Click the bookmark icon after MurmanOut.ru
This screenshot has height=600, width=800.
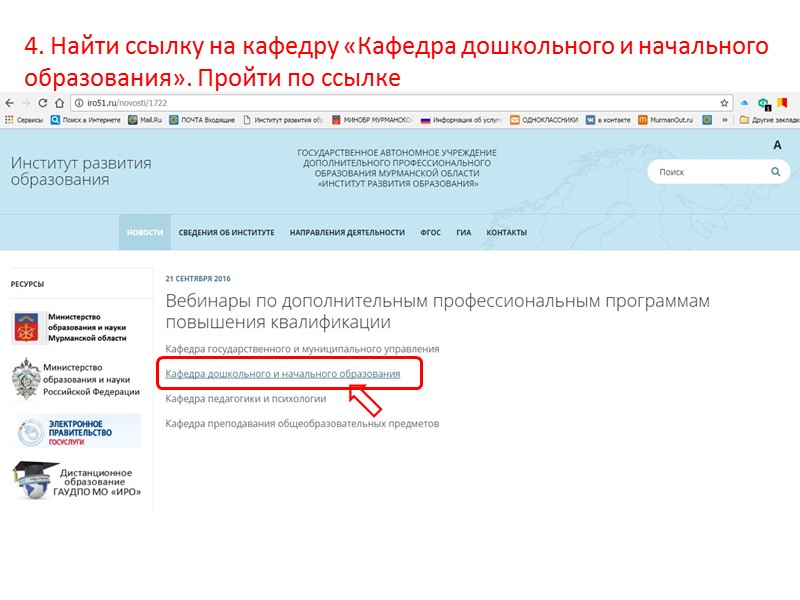pyautogui.click(x=707, y=120)
